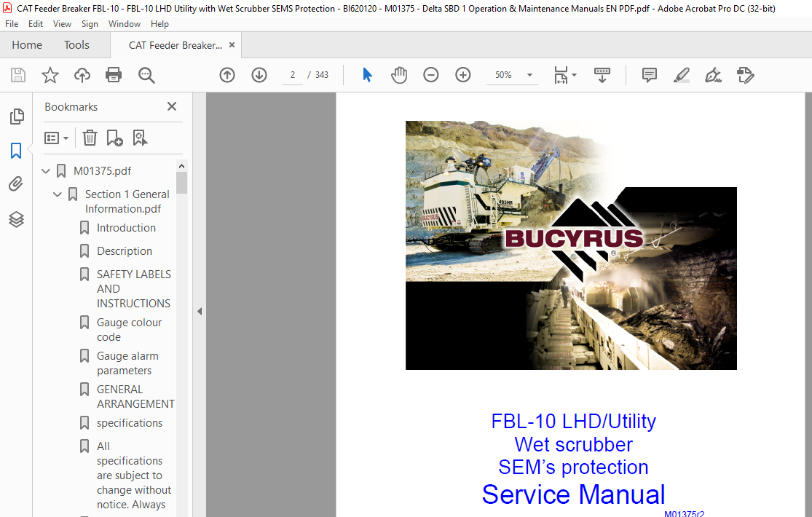The width and height of the screenshot is (812, 517).
Task: Select Section 1 General Information.pdf bookmark
Action: [x=127, y=202]
